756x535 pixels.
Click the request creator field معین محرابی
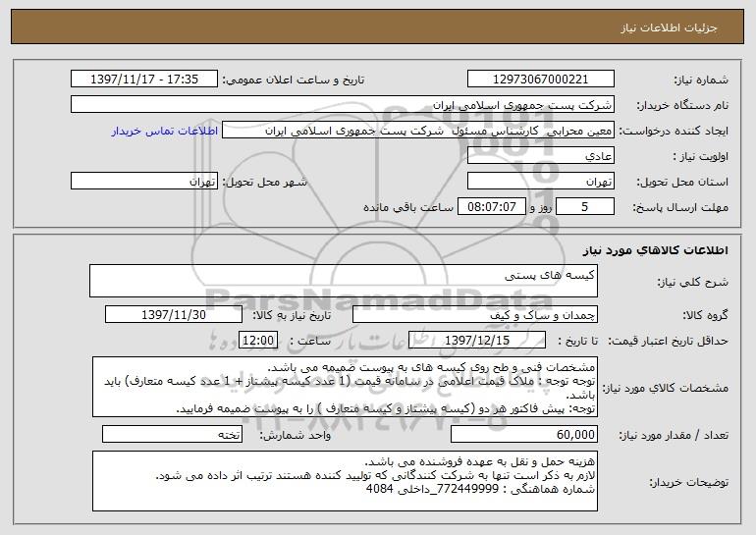click(x=418, y=131)
